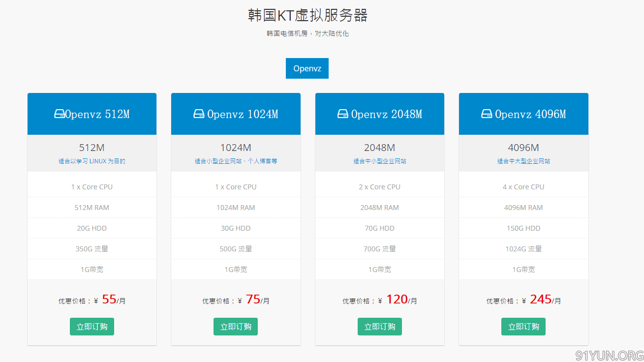Click the hard drive icon beside Openvz 2048M
This screenshot has height=362, width=644.
tap(343, 114)
